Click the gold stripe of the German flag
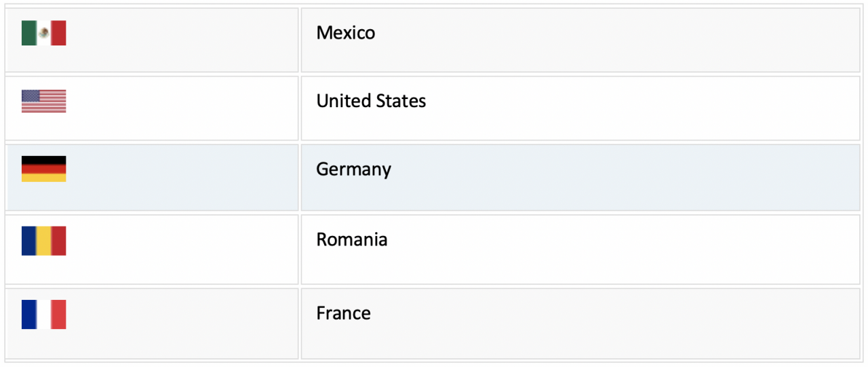 [43, 178]
